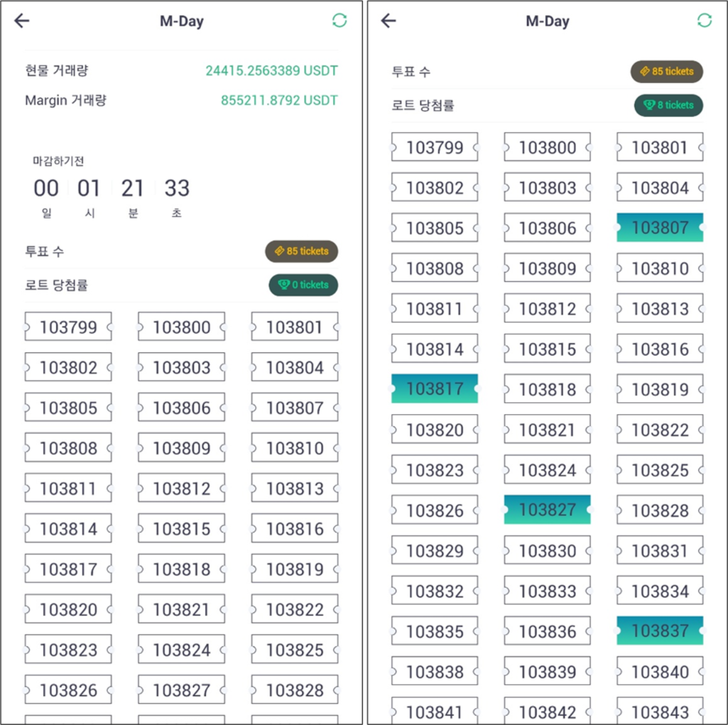
Task: Click the Margin volume value 855211.8792 USDT
Action: [x=279, y=101]
